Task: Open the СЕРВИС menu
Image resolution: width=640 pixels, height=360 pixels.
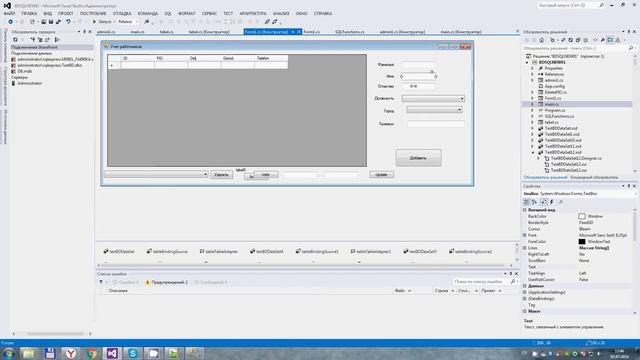Action: (209, 13)
